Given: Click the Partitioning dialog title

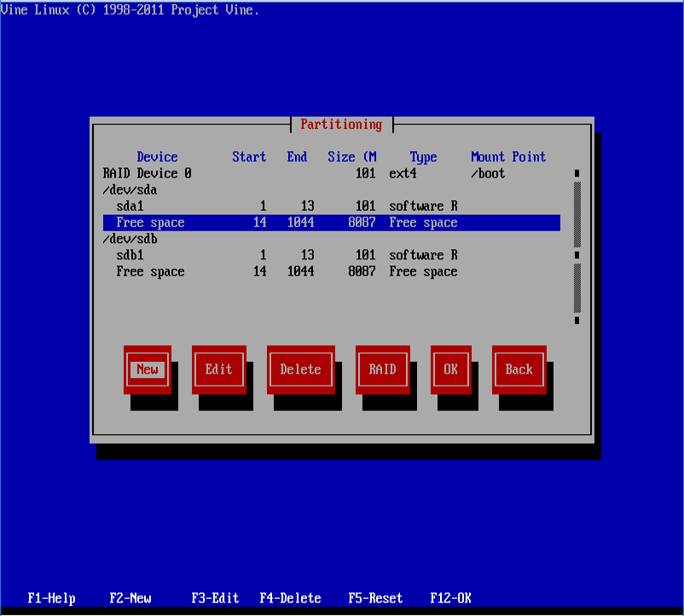Looking at the screenshot, I should pos(341,125).
